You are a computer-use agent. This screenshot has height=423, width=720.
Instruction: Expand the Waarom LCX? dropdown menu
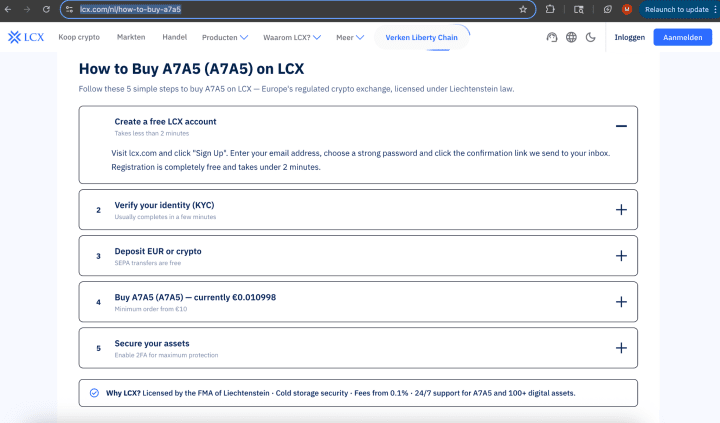point(292,37)
